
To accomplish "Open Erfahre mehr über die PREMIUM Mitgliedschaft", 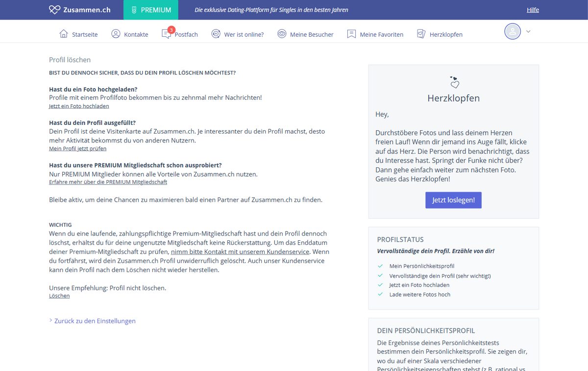I will pos(108,182).
